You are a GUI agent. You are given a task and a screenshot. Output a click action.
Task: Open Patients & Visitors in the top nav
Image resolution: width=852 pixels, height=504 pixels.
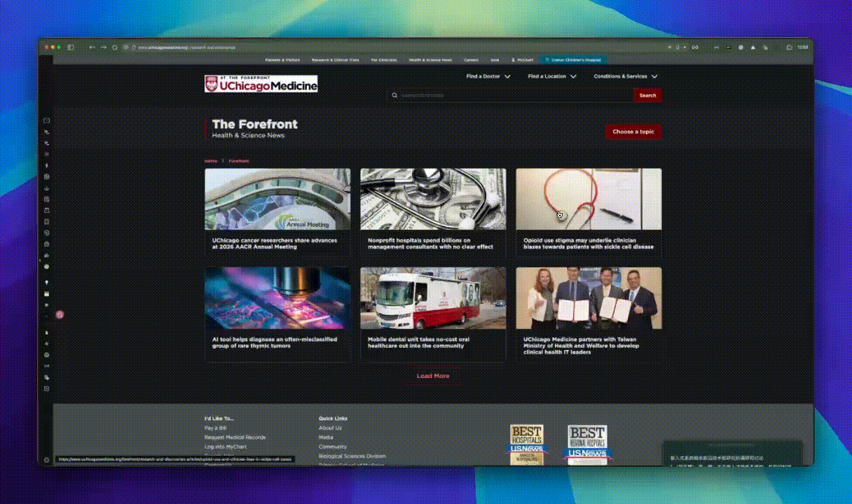click(282, 60)
